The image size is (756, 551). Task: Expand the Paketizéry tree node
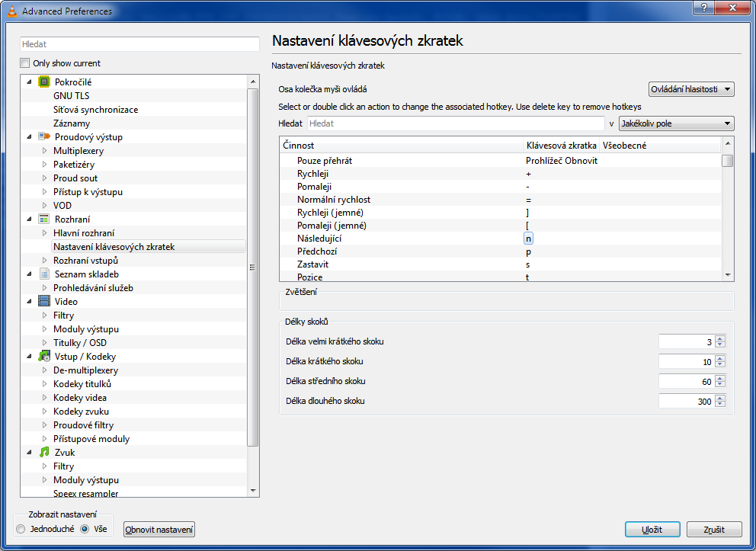pyautogui.click(x=44, y=165)
